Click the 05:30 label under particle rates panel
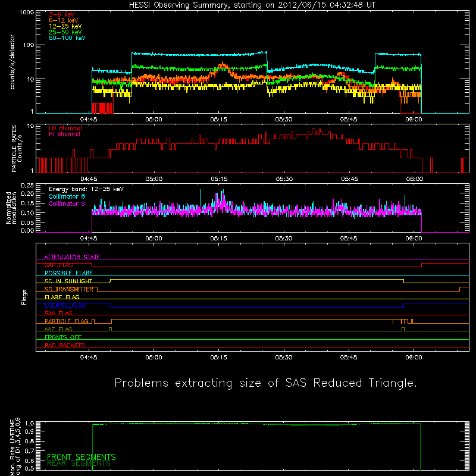 pos(284,179)
